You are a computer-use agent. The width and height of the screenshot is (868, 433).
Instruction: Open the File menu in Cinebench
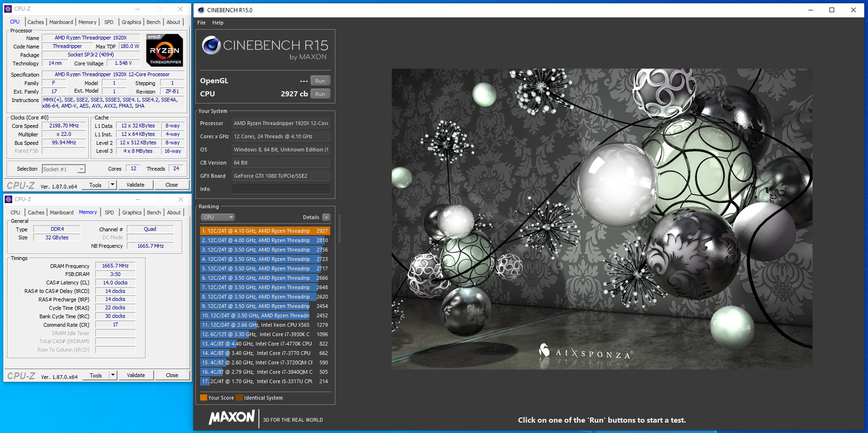(201, 23)
